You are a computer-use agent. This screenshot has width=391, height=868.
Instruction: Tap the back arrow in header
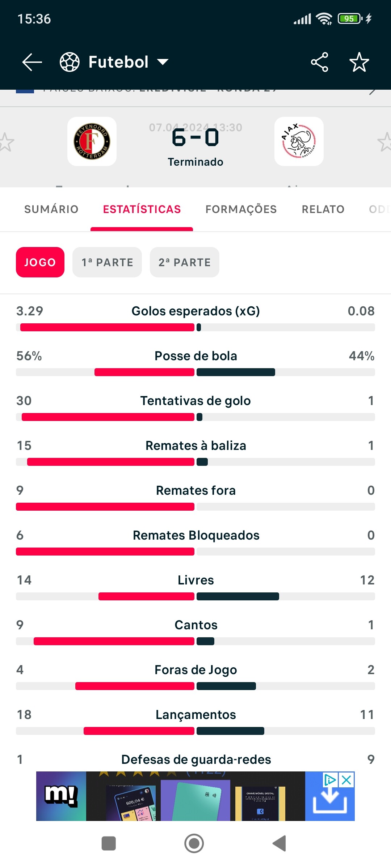(x=32, y=62)
